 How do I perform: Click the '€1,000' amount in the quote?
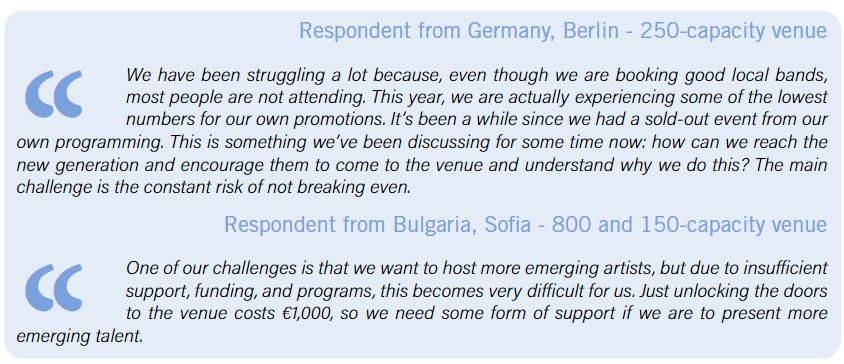[301, 313]
